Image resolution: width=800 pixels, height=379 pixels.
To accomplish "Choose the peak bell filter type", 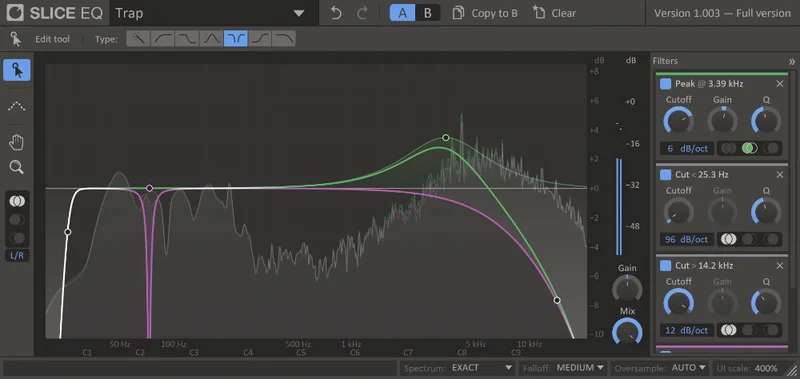I will 211,39.
